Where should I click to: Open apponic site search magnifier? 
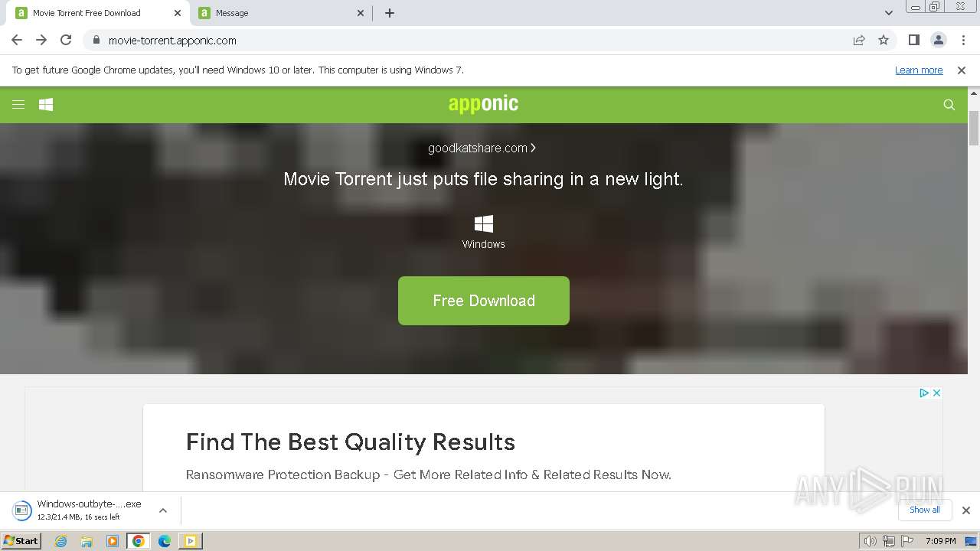point(949,105)
